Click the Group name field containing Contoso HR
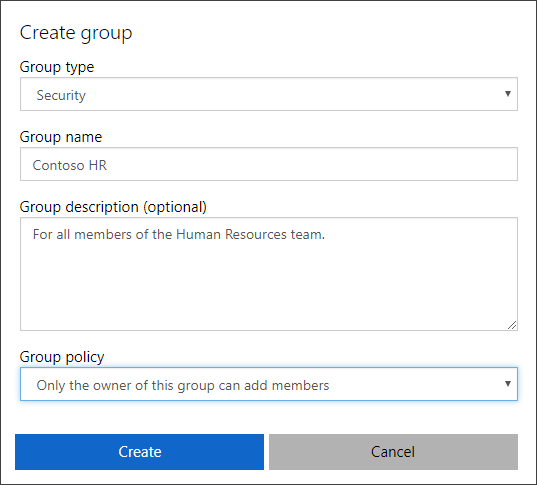The image size is (537, 485). tap(269, 164)
